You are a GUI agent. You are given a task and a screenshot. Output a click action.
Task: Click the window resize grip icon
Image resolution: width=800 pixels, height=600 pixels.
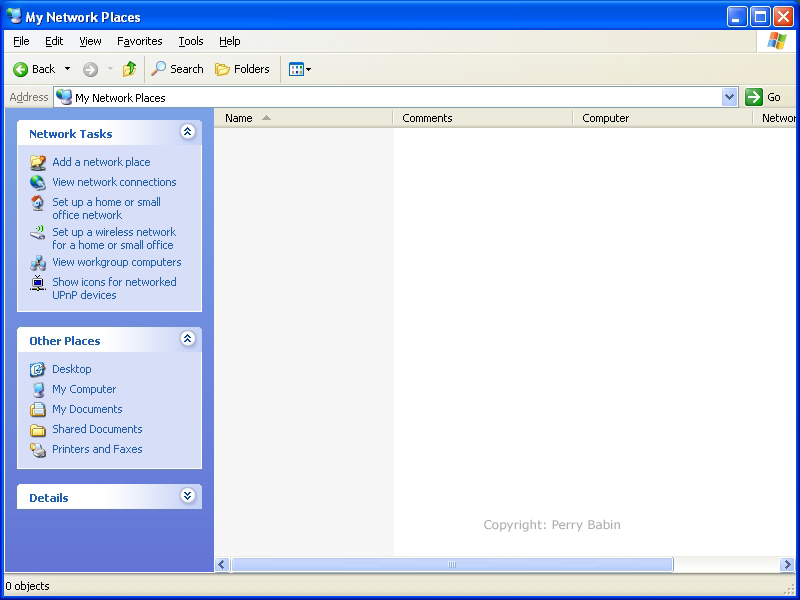tap(789, 589)
